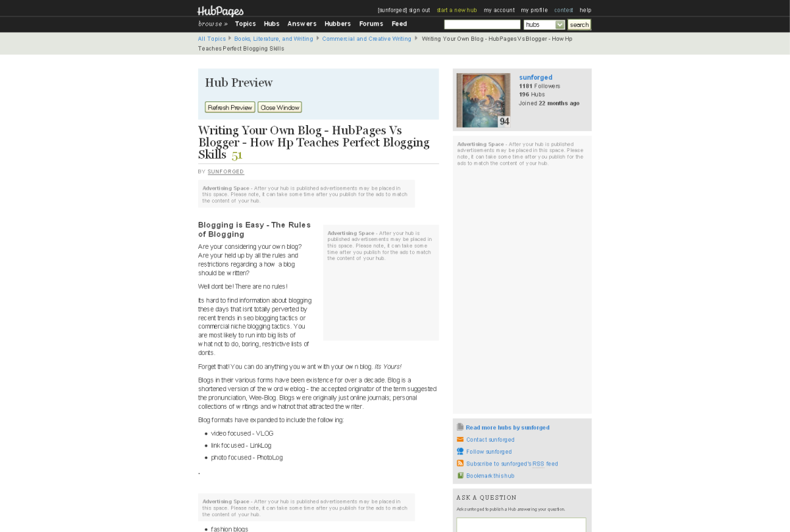
Task: Follow the 'start a new hub' link
Action: 456,10
